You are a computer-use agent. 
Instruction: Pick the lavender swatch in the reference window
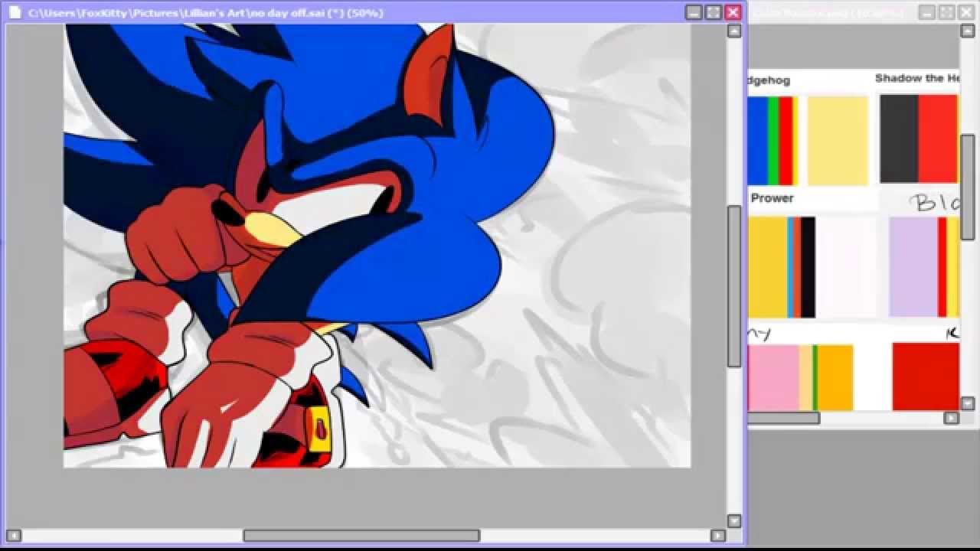coord(913,267)
